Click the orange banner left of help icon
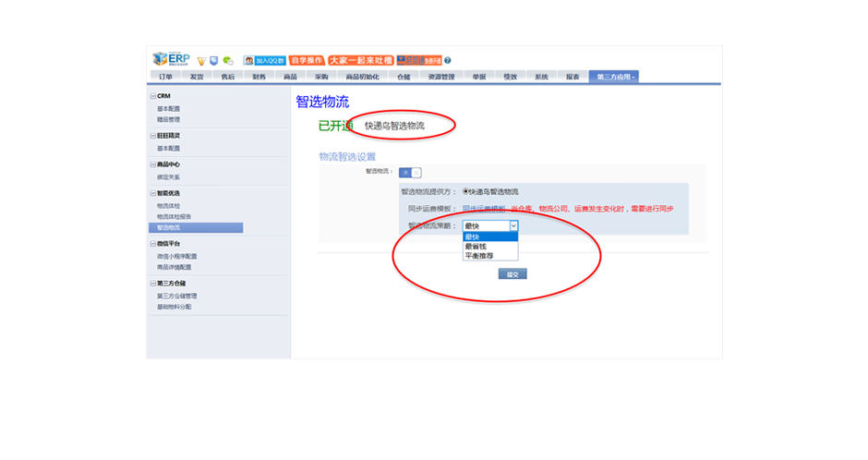Screen dimensions: 868x460 click(x=419, y=60)
